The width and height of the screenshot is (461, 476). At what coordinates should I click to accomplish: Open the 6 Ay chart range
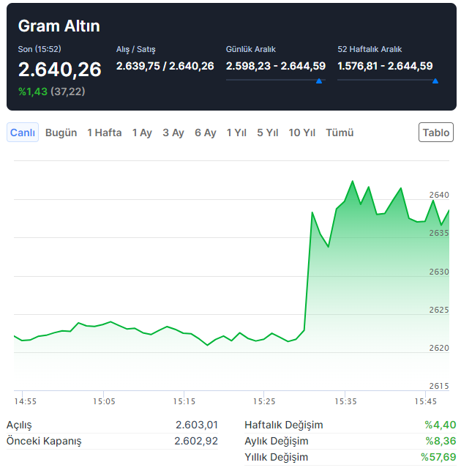206,133
